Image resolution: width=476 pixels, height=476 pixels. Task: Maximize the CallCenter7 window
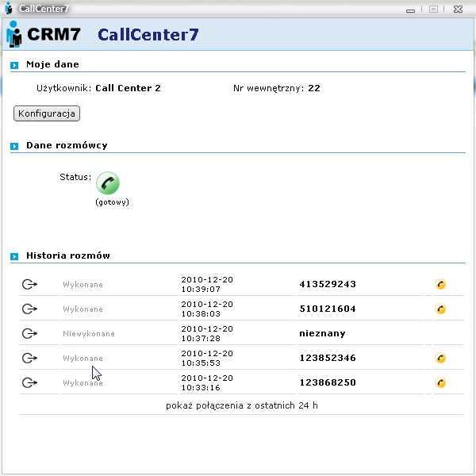tap(433, 10)
